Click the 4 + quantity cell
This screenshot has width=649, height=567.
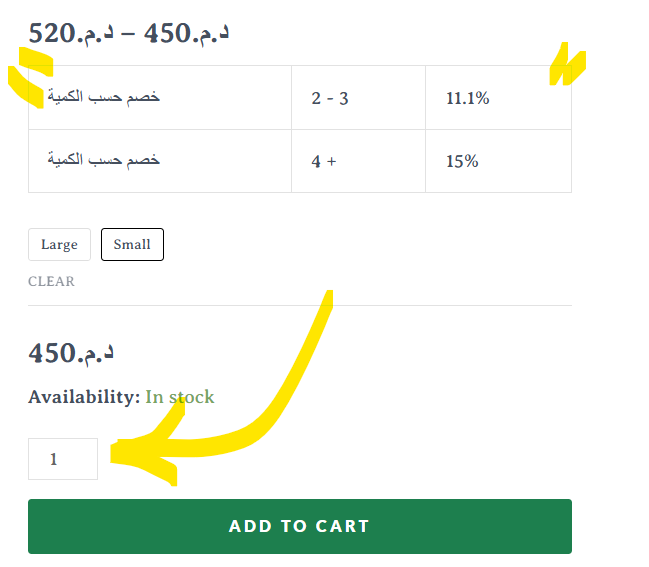click(358, 161)
